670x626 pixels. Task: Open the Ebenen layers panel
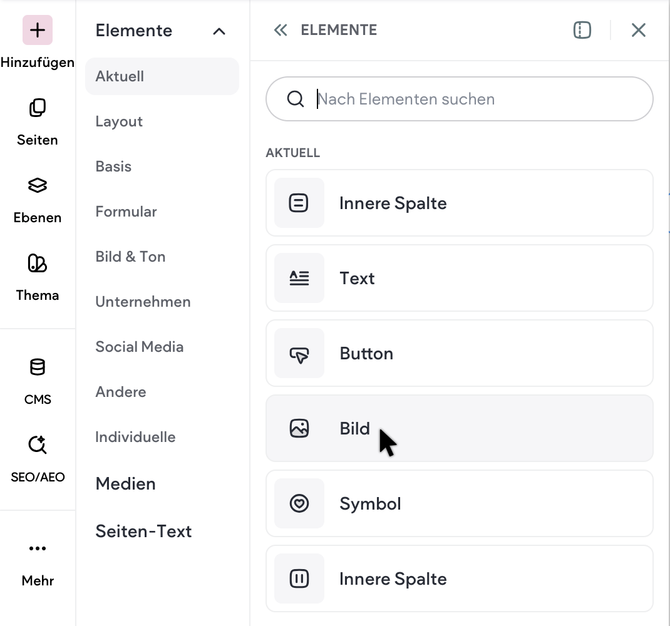38,200
